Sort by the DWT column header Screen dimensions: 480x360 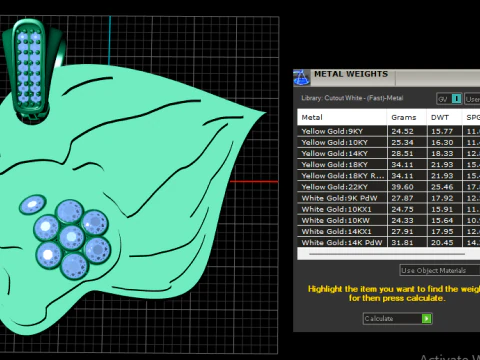444,117
